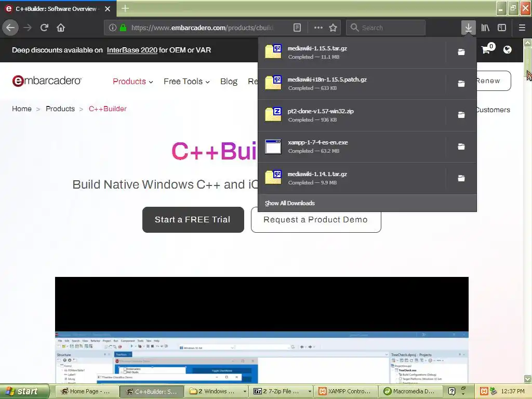Open the Library icon in toolbar
Viewport: 532px width, 399px height.
[x=485, y=28]
